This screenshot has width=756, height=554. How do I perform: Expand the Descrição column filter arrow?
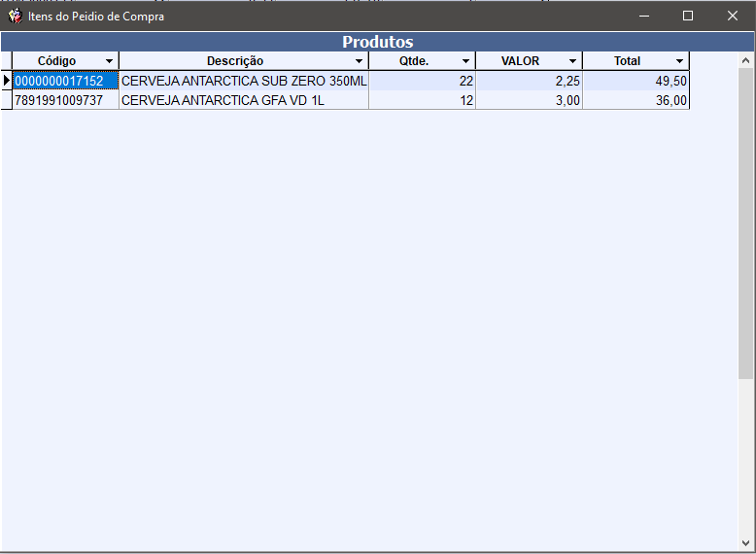coord(360,61)
